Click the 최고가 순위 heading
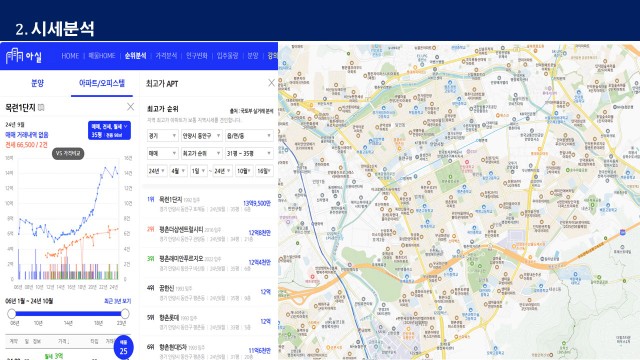This screenshot has height=360, width=640. coord(162,109)
